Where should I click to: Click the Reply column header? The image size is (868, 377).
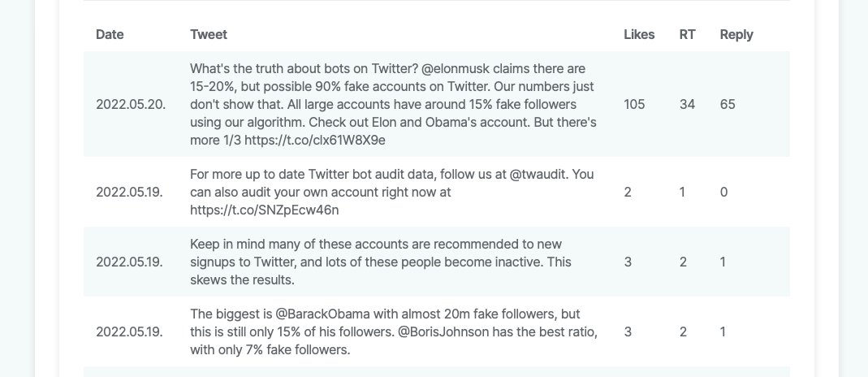[x=736, y=35]
